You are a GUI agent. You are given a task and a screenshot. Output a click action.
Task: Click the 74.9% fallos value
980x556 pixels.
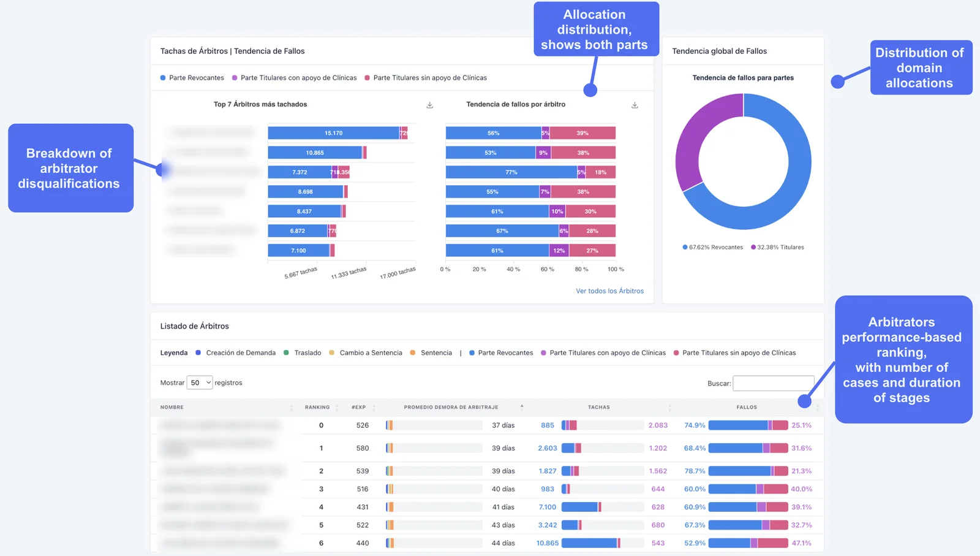pyautogui.click(x=695, y=425)
